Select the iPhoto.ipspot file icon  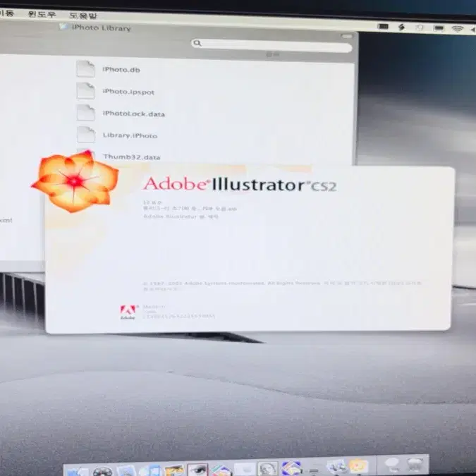click(x=85, y=90)
